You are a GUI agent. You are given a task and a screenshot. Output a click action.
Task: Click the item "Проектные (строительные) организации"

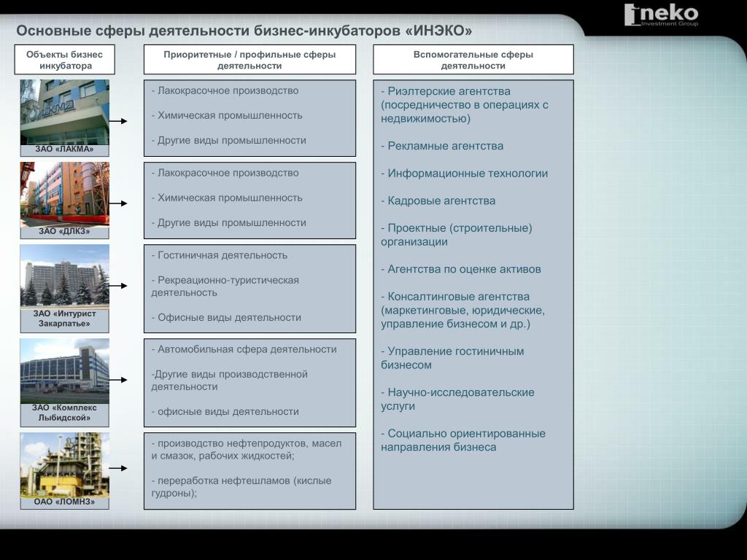pyautogui.click(x=457, y=235)
